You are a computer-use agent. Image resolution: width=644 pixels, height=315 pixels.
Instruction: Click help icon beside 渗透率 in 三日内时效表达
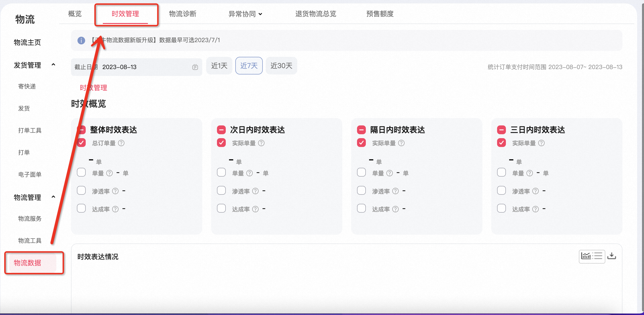click(x=535, y=191)
